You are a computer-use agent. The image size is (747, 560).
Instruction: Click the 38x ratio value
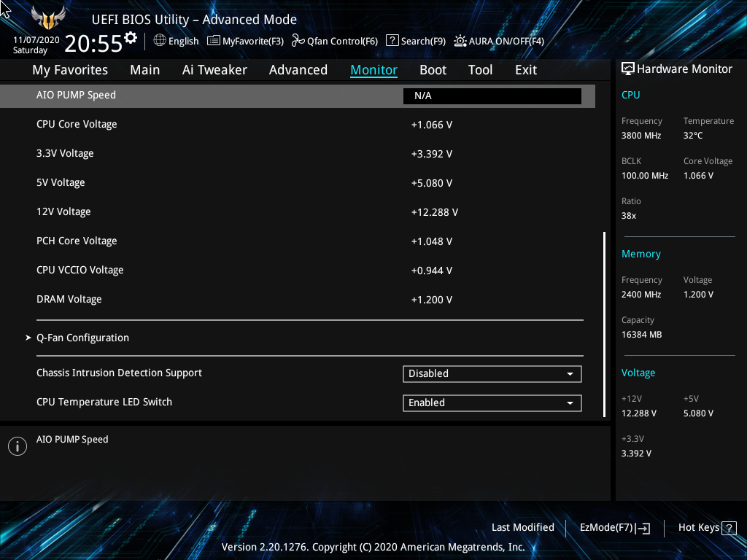click(628, 216)
